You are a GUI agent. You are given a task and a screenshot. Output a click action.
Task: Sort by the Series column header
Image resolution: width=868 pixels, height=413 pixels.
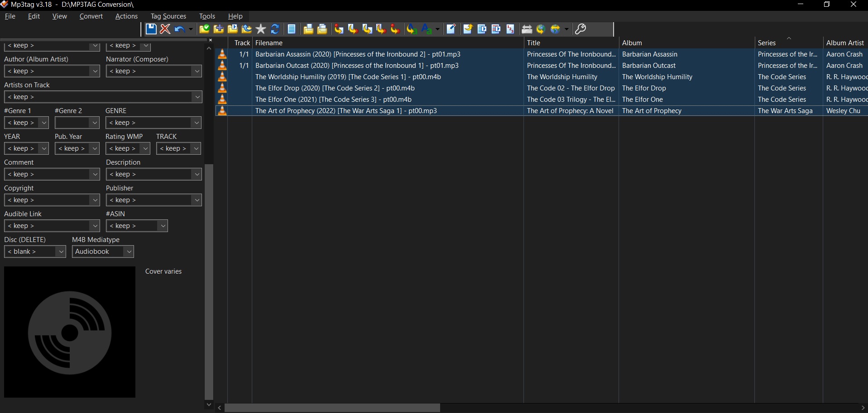[788, 43]
